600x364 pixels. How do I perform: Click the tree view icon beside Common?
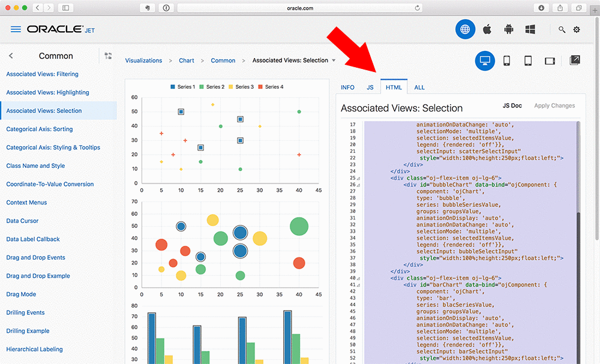108,56
